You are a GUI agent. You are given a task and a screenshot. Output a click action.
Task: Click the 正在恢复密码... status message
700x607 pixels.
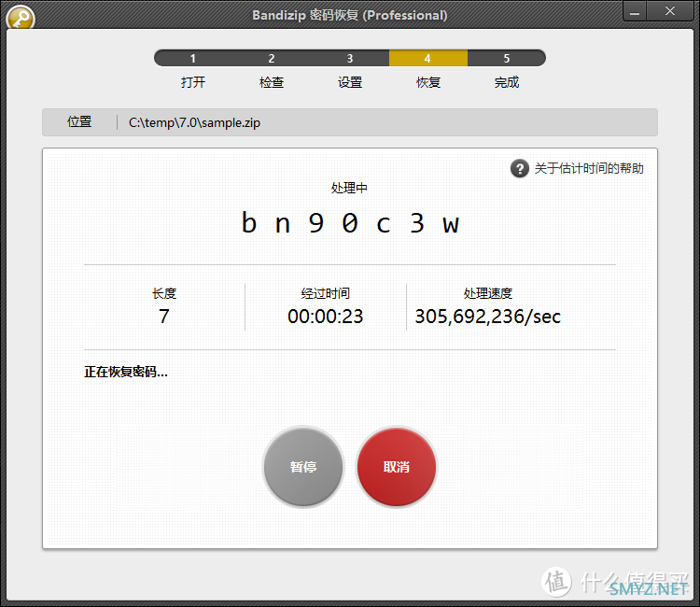[126, 372]
